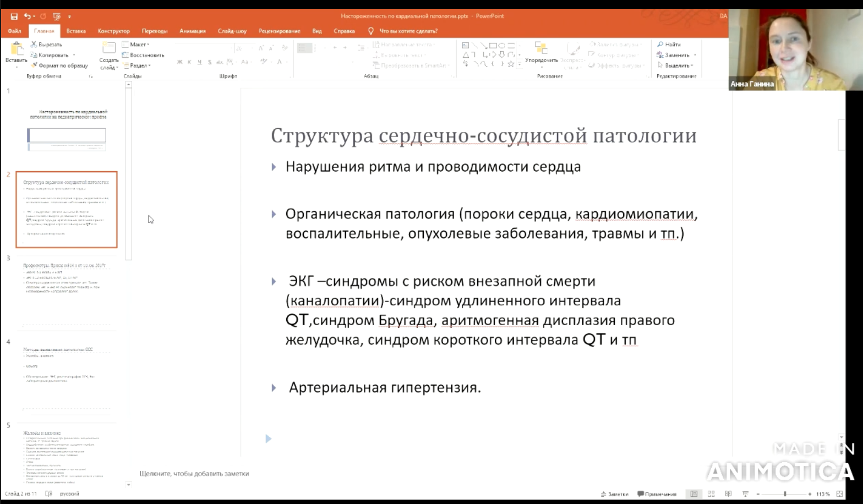Switch to Slide Sorter view
The image size is (863, 504).
711,494
